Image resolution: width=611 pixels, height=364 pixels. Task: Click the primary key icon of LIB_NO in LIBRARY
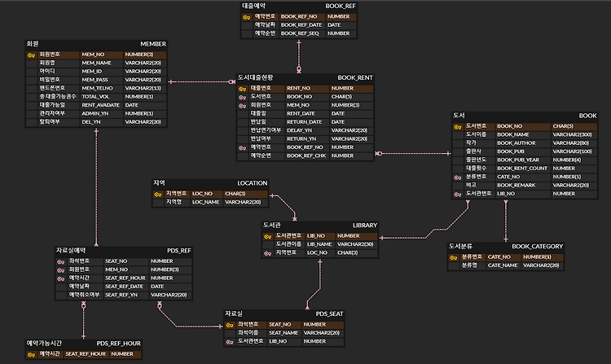tap(267, 236)
